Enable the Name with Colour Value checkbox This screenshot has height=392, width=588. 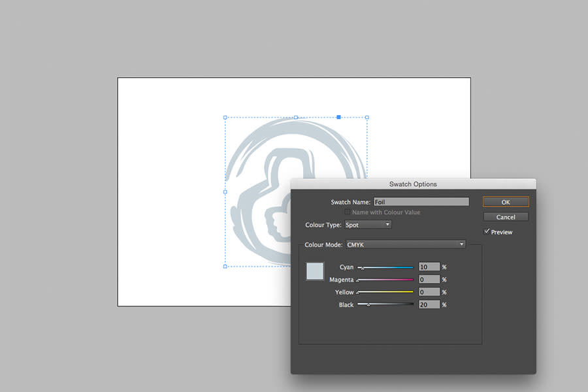pos(348,212)
